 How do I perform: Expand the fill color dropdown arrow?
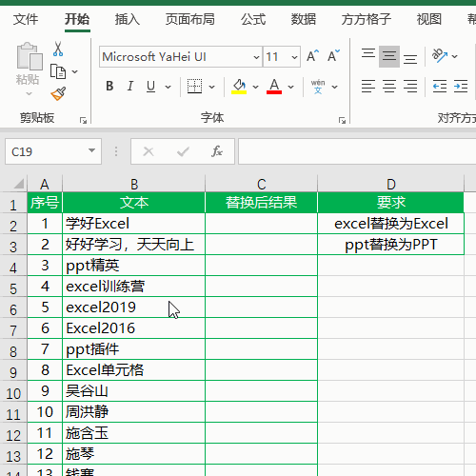[x=255, y=87]
